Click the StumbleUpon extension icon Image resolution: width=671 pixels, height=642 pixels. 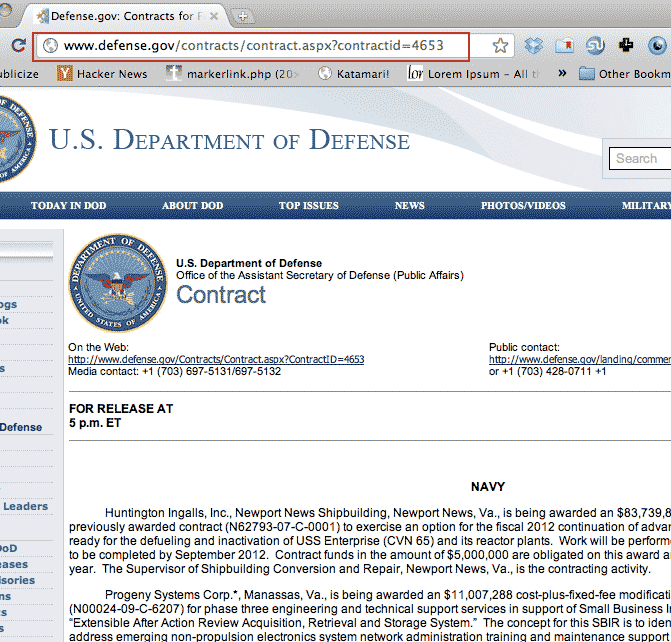595,45
